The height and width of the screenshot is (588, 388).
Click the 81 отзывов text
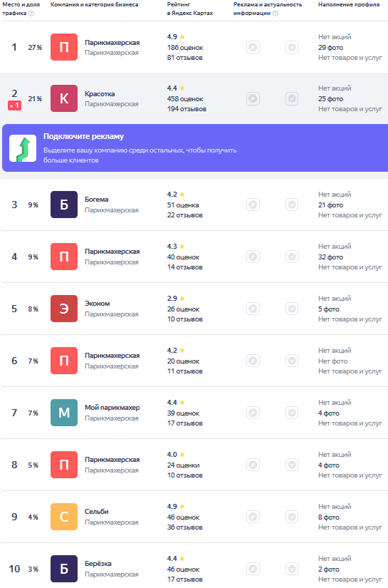pyautogui.click(x=184, y=58)
